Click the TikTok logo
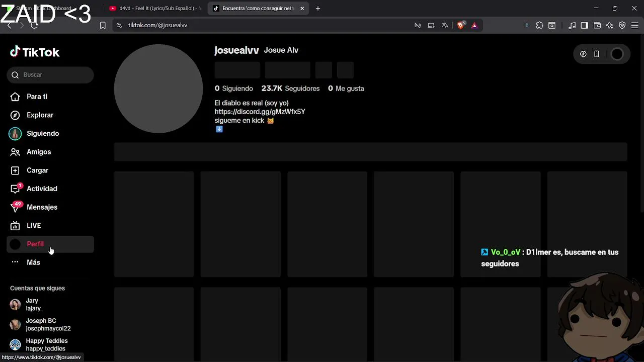644x362 pixels. point(35,52)
